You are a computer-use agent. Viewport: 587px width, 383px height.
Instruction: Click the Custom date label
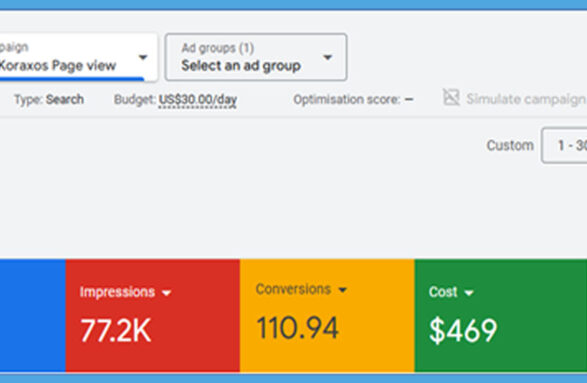point(510,145)
